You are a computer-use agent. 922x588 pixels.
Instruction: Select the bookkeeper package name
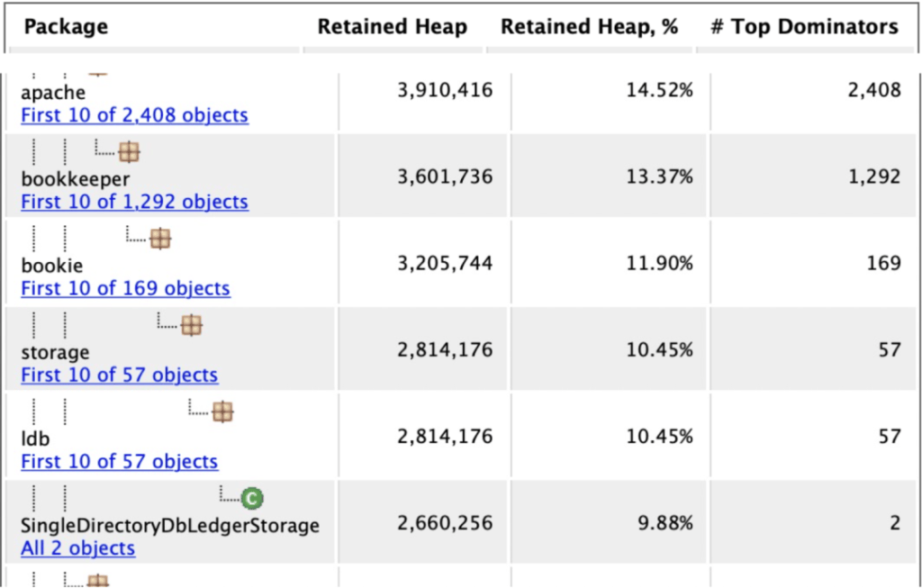pos(76,179)
